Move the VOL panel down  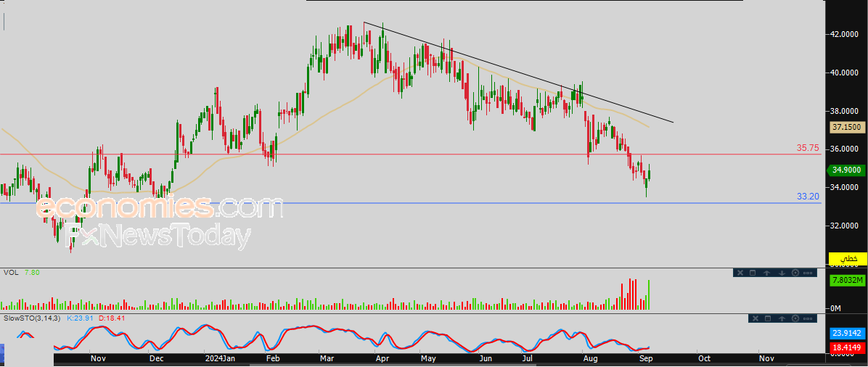click(x=782, y=273)
